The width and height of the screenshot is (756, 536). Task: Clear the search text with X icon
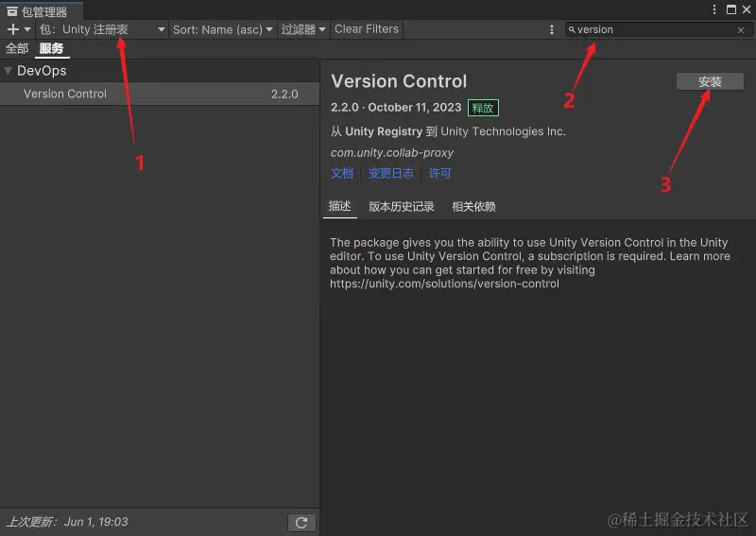tap(741, 30)
